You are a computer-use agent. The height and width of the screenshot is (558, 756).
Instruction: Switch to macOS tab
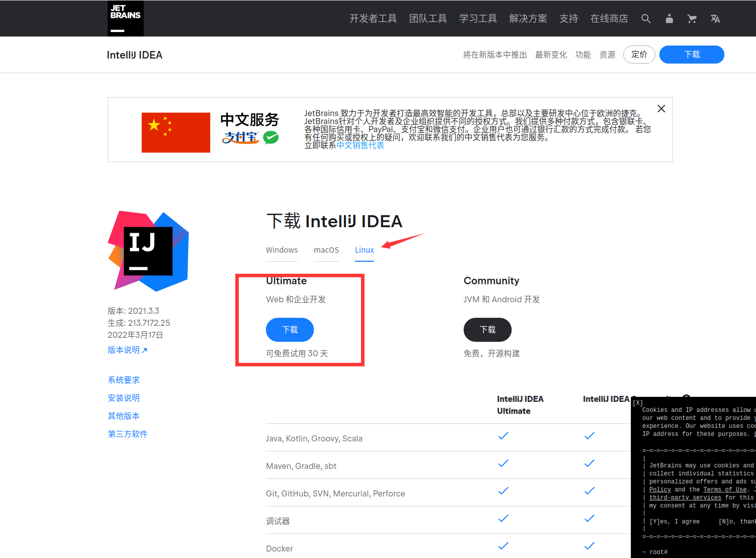pos(326,250)
